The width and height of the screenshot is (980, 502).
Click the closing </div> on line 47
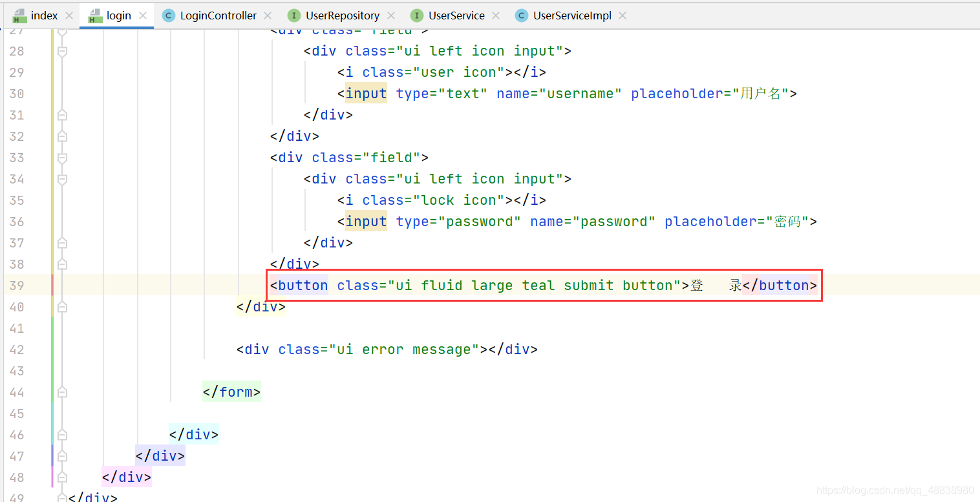(x=160, y=456)
